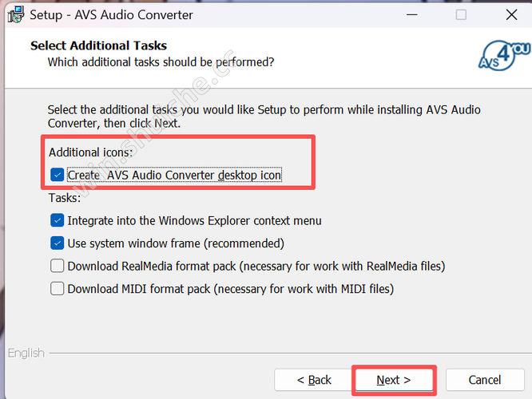This screenshot has height=399, width=532.
Task: Click the 'Setup - AVS Audio Converter' title text
Action: point(111,14)
